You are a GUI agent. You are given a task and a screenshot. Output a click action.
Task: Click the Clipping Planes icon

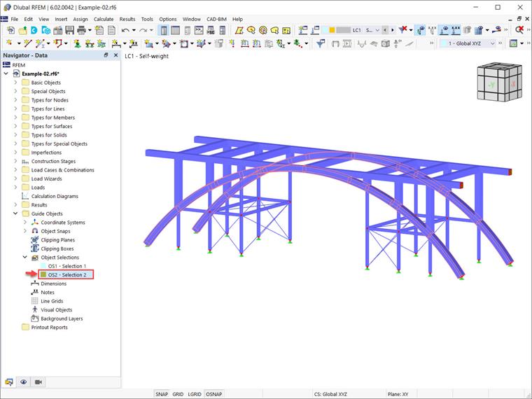pyautogui.click(x=34, y=240)
